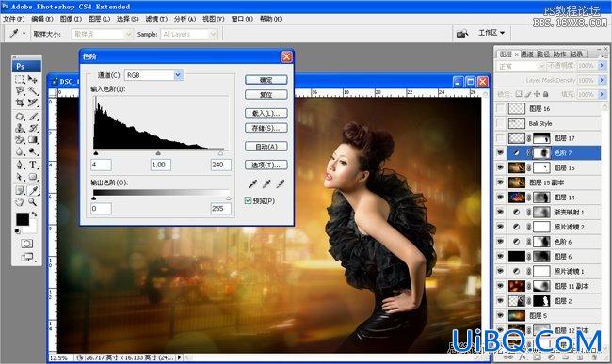This screenshot has height=364, width=612.
Task: Click the 确定 (OK) button
Action: point(266,80)
